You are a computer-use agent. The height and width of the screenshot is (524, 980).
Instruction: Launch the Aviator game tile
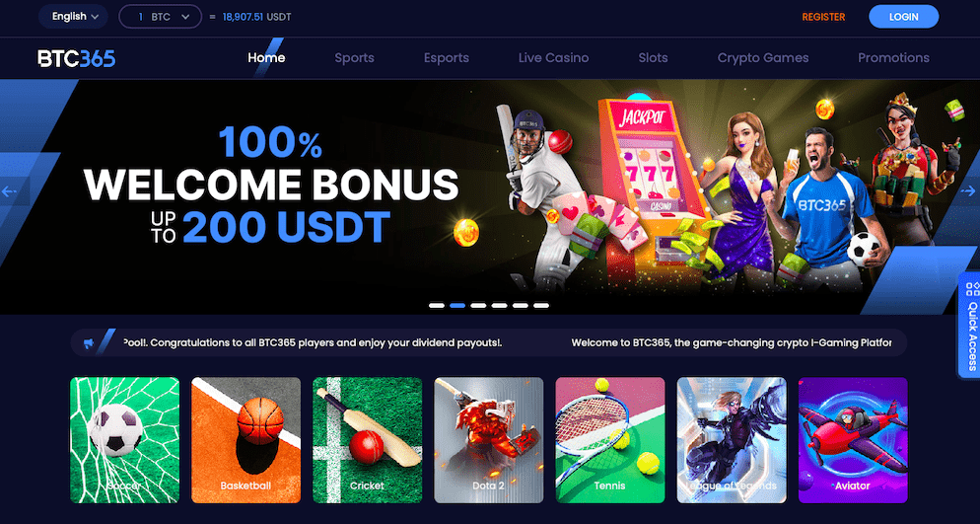pyautogui.click(x=853, y=439)
